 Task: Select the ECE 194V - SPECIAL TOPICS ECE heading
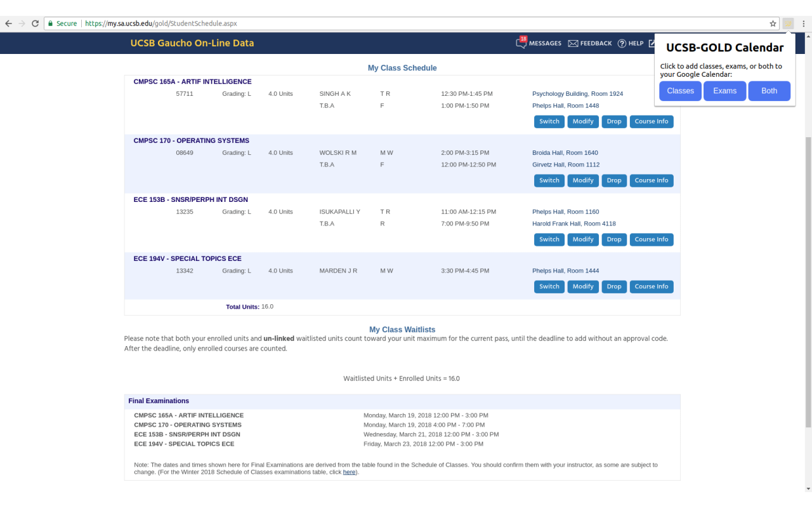tap(188, 259)
